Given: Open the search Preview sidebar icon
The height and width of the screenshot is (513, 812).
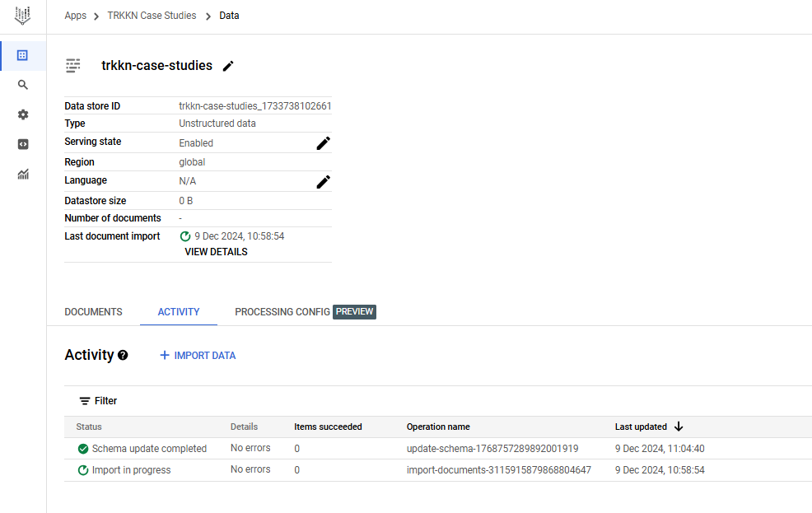Looking at the screenshot, I should tap(23, 85).
